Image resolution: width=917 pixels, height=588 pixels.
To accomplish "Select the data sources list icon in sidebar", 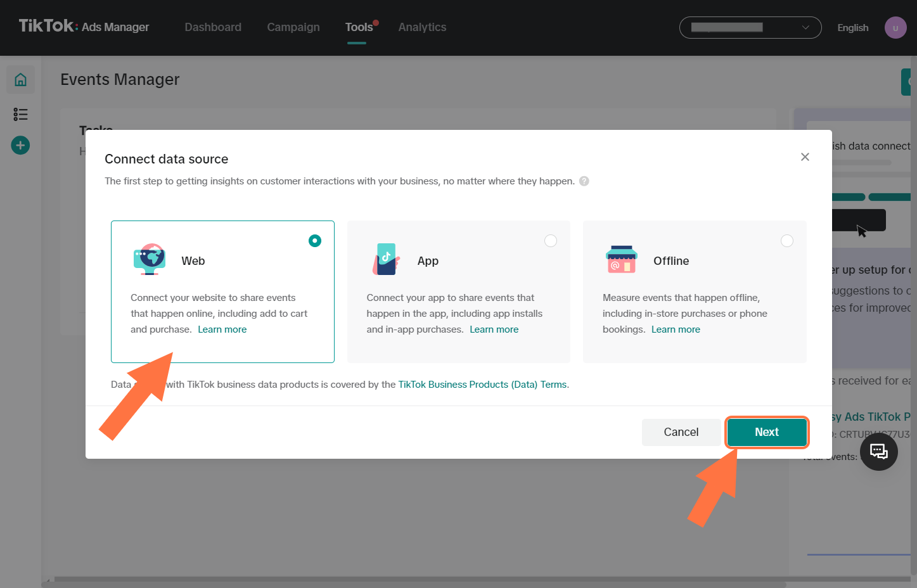I will tap(20, 114).
